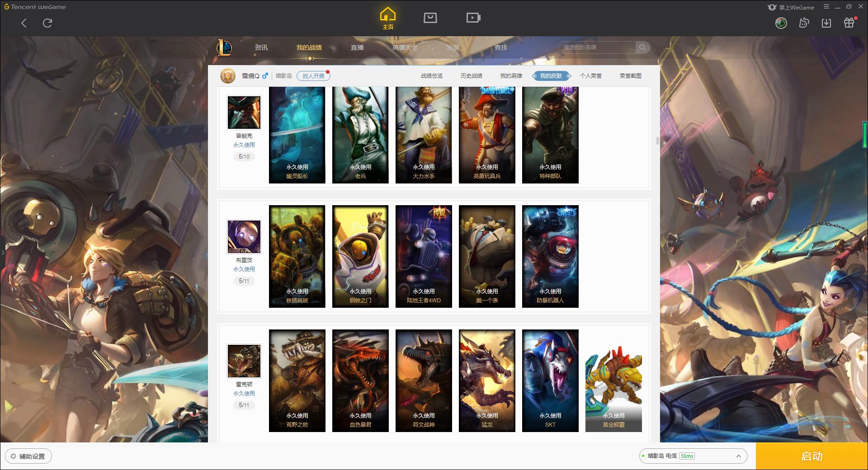868x470 pixels.
Task: Click the 永久使用 link under 布里茨
Action: click(x=244, y=269)
